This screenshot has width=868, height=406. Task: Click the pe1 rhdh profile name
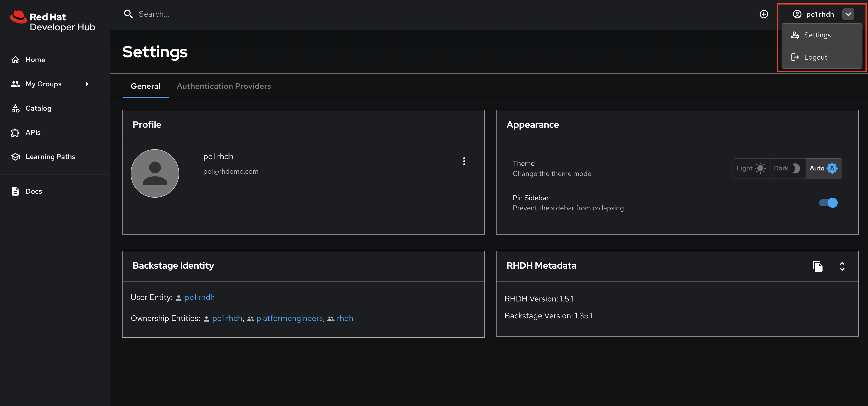(x=218, y=157)
